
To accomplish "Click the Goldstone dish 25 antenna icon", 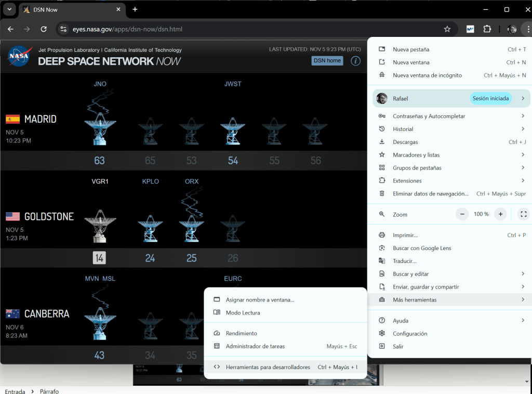I will 191,226.
